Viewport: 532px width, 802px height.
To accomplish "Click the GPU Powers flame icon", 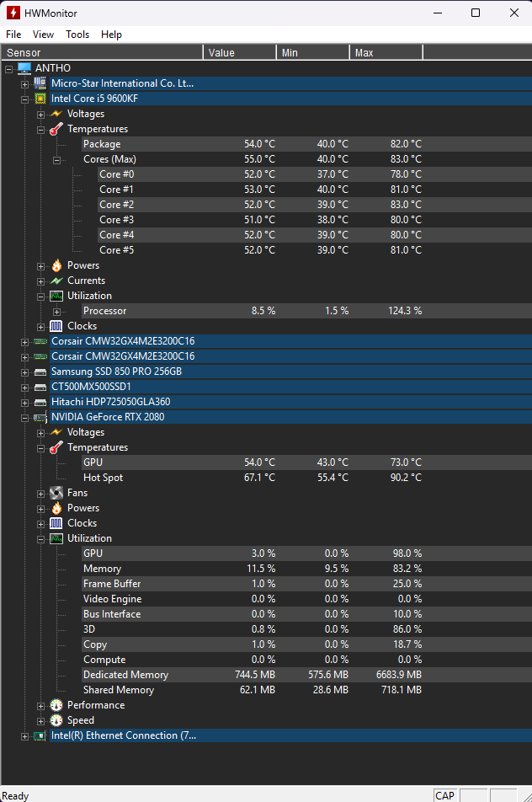I will (56, 508).
